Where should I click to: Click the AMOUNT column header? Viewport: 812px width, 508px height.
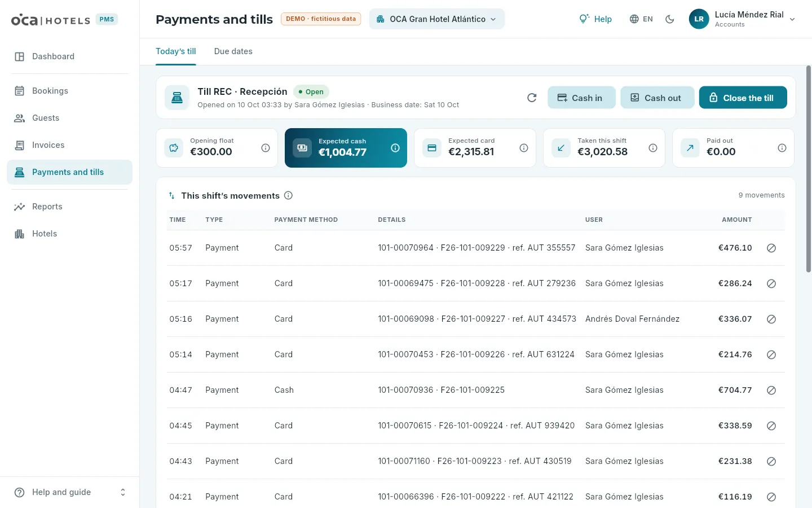click(x=736, y=220)
